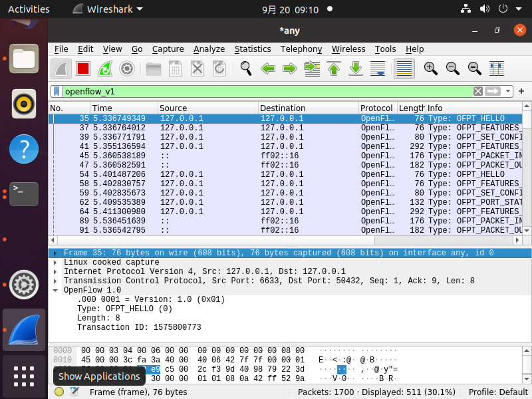Select packet 47 OFPT_PACKET_OU row

pos(285,165)
